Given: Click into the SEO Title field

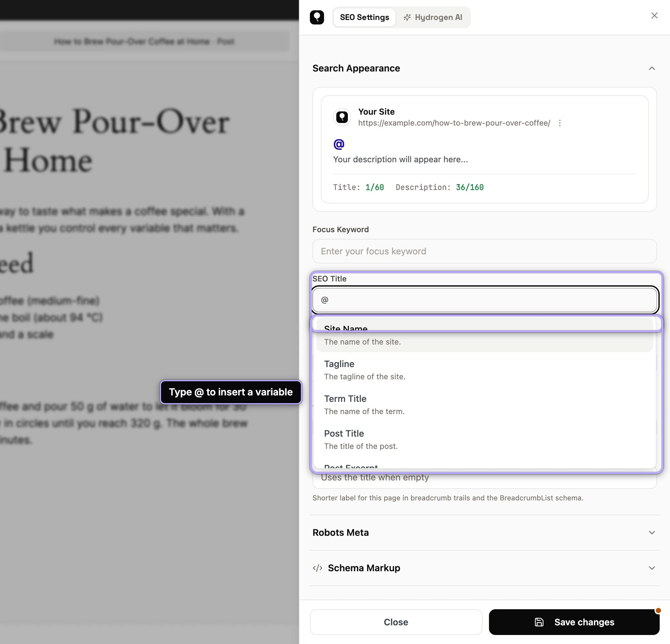Looking at the screenshot, I should pos(484,300).
